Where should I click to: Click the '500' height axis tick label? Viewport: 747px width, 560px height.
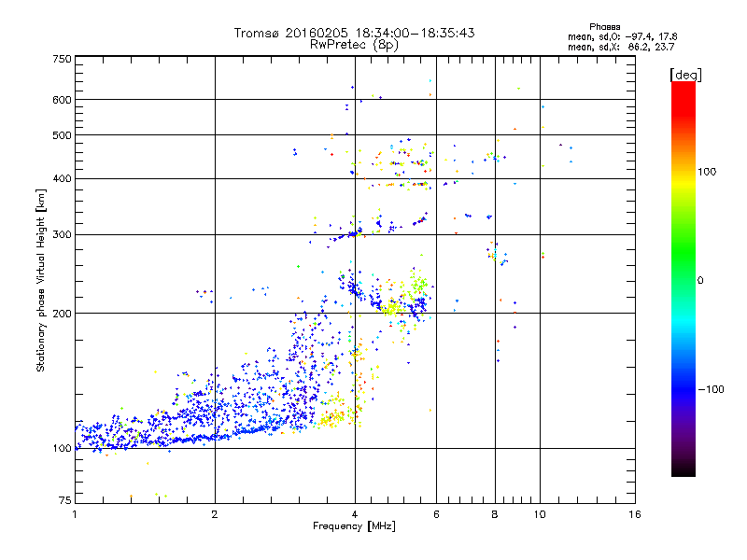pos(63,135)
